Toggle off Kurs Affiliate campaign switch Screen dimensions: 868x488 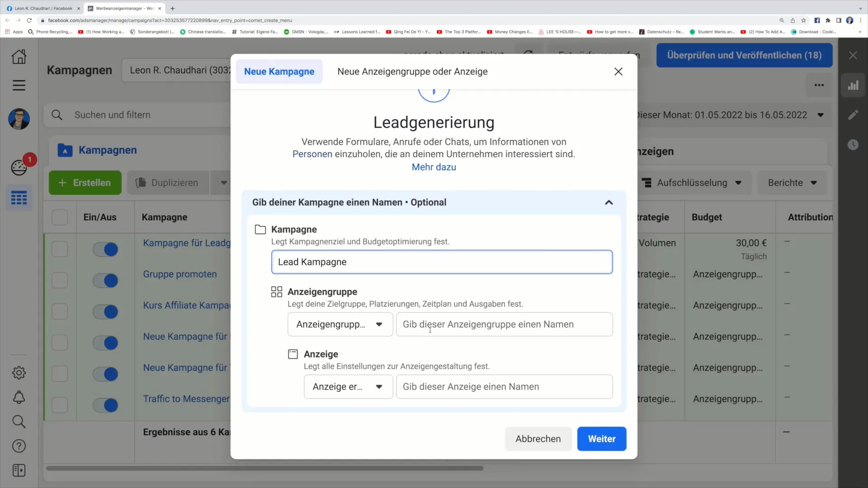[105, 312]
